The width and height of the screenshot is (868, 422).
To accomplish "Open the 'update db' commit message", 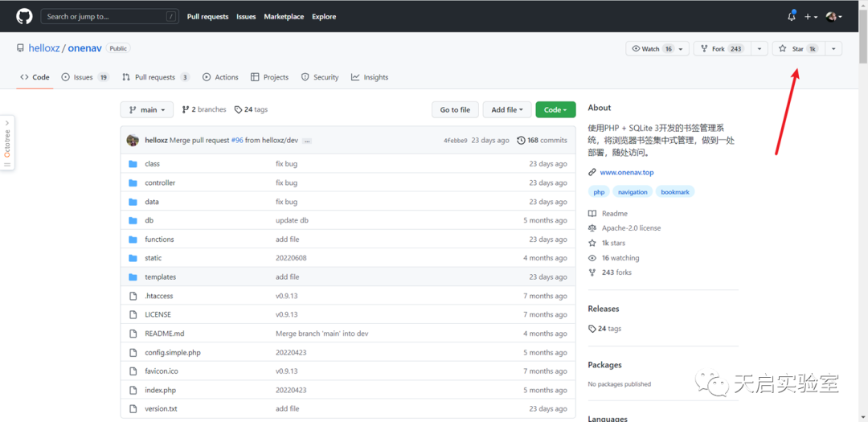I will click(x=292, y=220).
